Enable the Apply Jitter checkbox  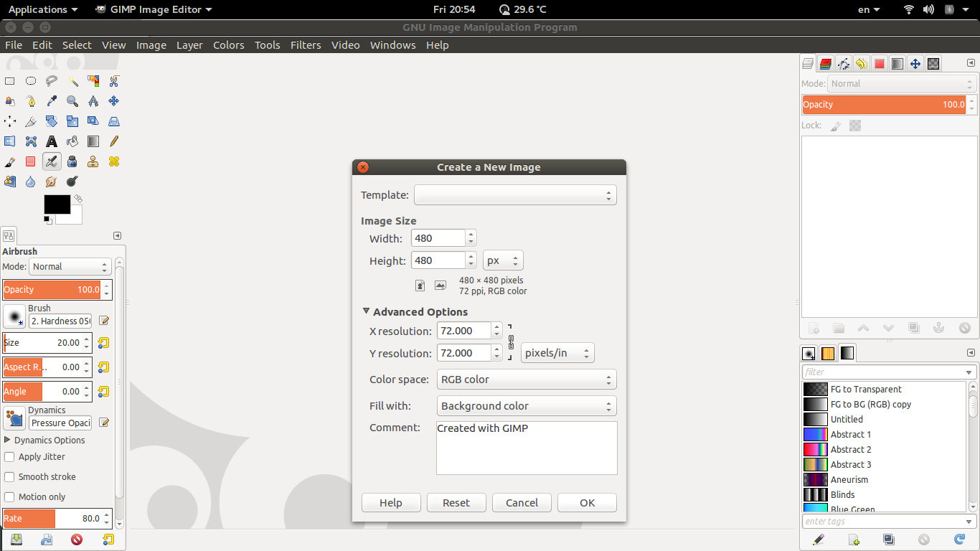tap(9, 456)
